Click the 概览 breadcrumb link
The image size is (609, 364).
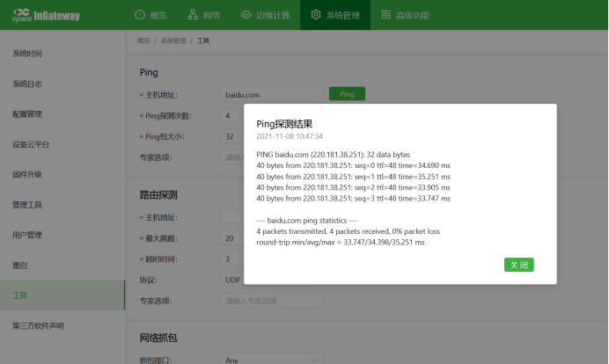pyautogui.click(x=143, y=41)
